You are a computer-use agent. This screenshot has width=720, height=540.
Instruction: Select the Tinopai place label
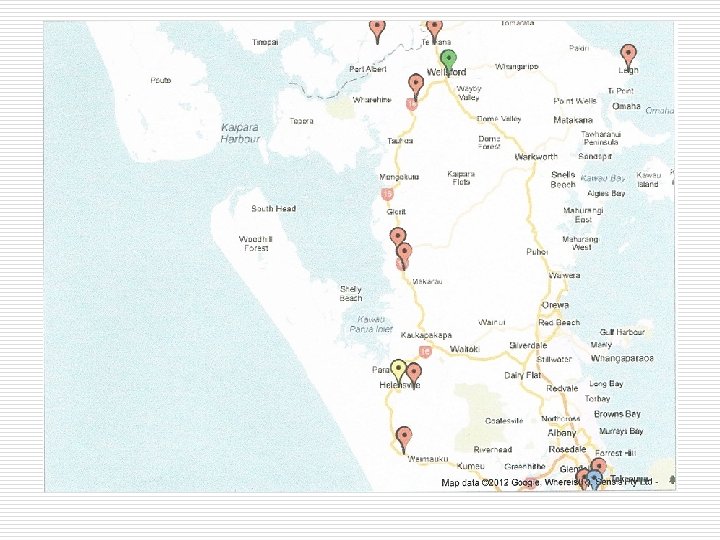pyautogui.click(x=265, y=42)
